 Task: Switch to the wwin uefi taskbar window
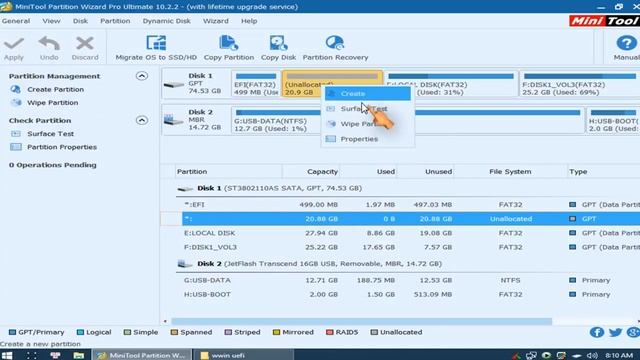coord(244,355)
